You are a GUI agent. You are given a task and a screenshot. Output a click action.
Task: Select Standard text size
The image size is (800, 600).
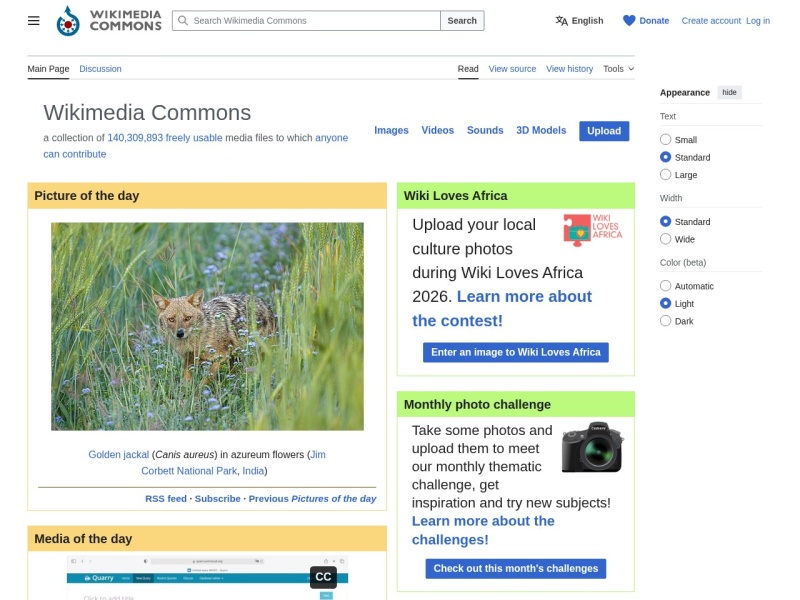(665, 157)
